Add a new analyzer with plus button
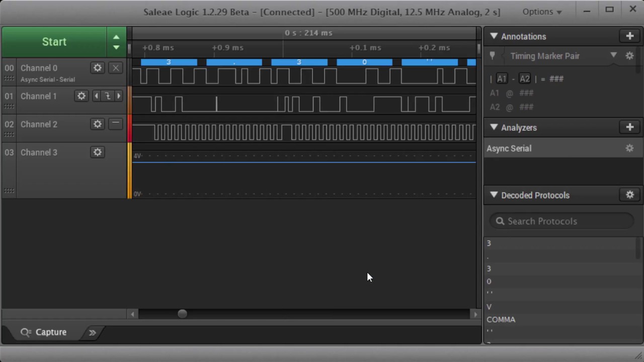Viewport: 644px width, 362px height. 630,128
